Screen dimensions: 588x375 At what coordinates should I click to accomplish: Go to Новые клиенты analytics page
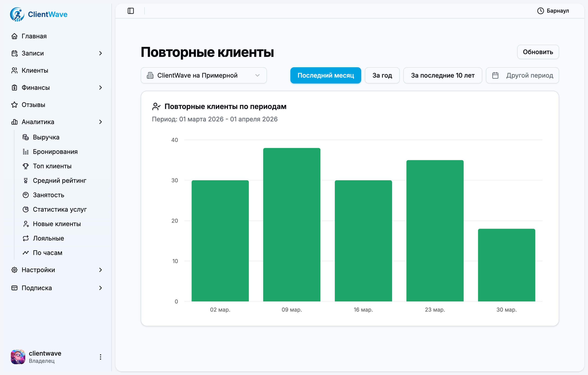click(x=57, y=224)
